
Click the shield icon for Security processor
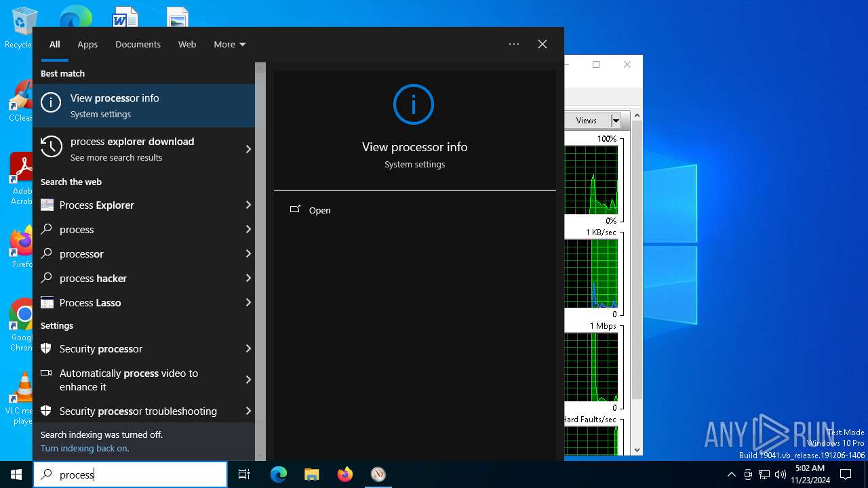click(46, 348)
